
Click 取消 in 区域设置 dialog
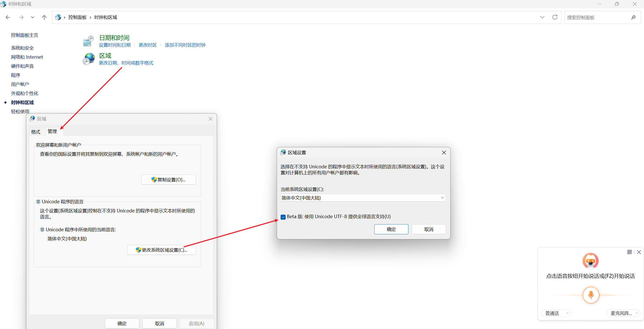(429, 229)
